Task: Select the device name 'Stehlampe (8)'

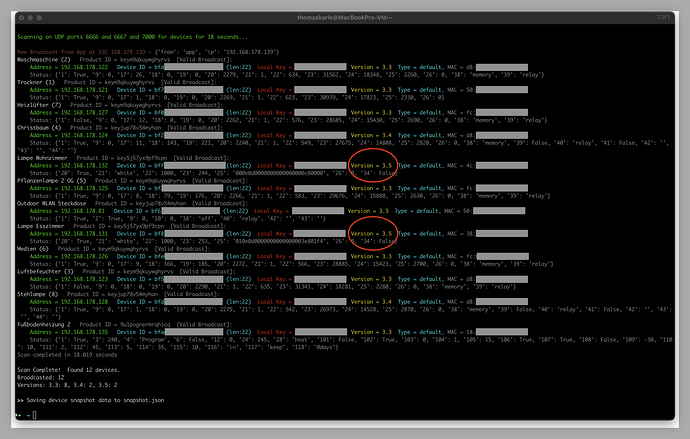Action: 37,294
